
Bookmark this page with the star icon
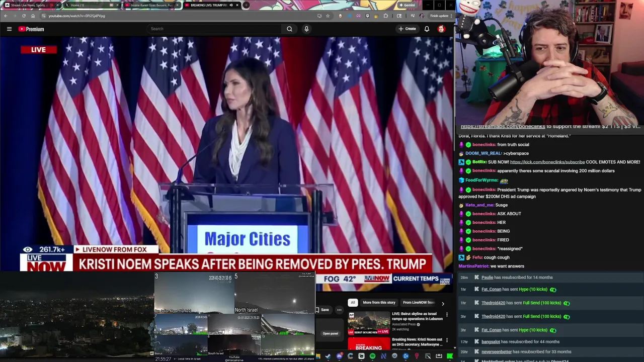[x=328, y=16]
